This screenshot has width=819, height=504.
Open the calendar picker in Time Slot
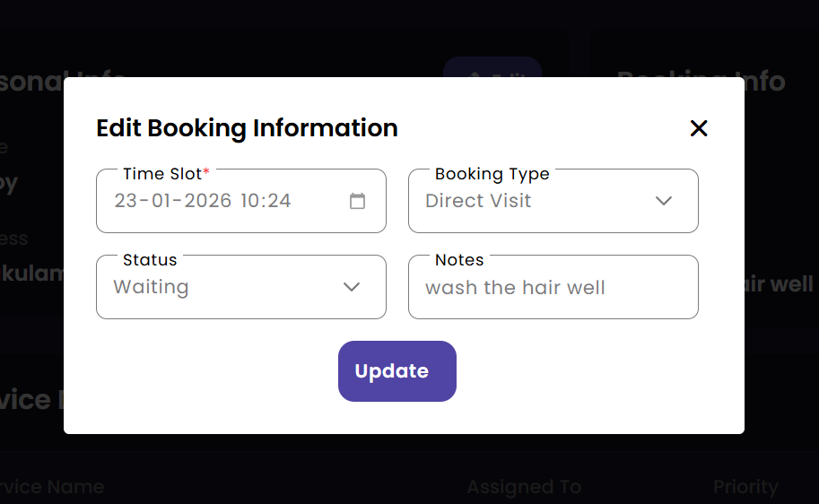pyautogui.click(x=357, y=201)
